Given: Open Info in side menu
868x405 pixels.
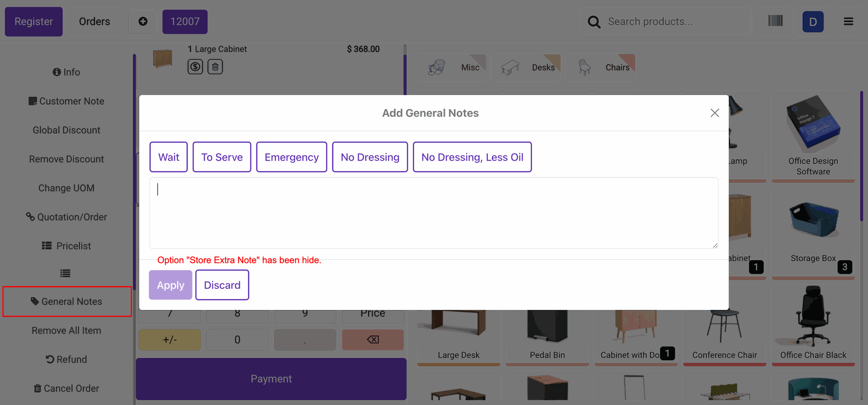Looking at the screenshot, I should [x=66, y=72].
